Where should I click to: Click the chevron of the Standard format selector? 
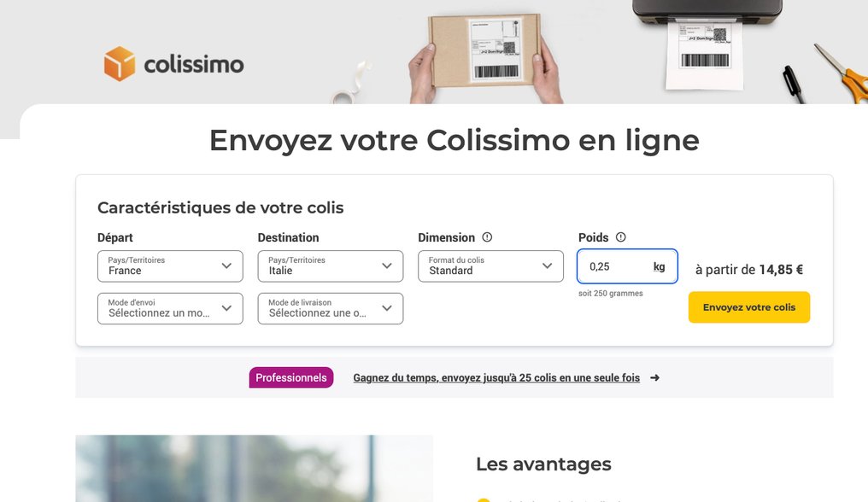point(548,266)
